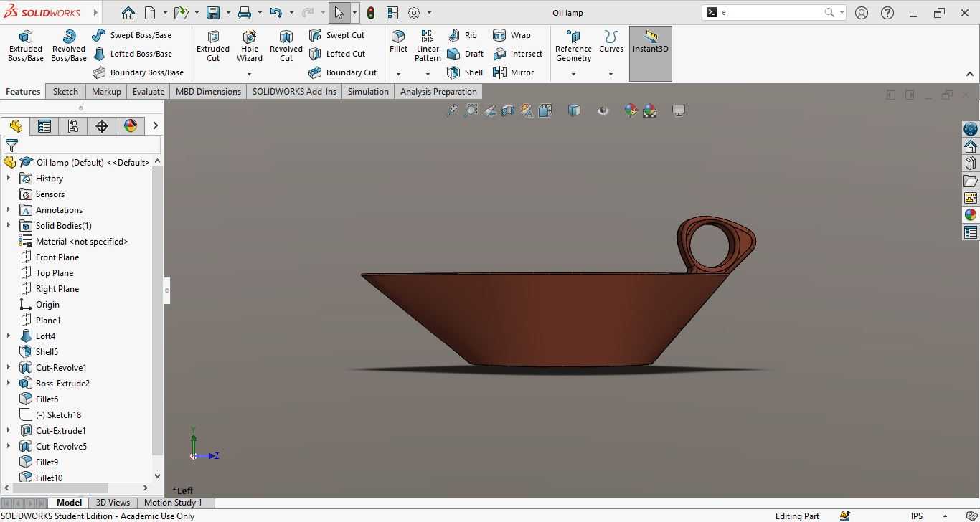Click the Zoom to Fit icon
The height and width of the screenshot is (522, 980).
[x=452, y=110]
